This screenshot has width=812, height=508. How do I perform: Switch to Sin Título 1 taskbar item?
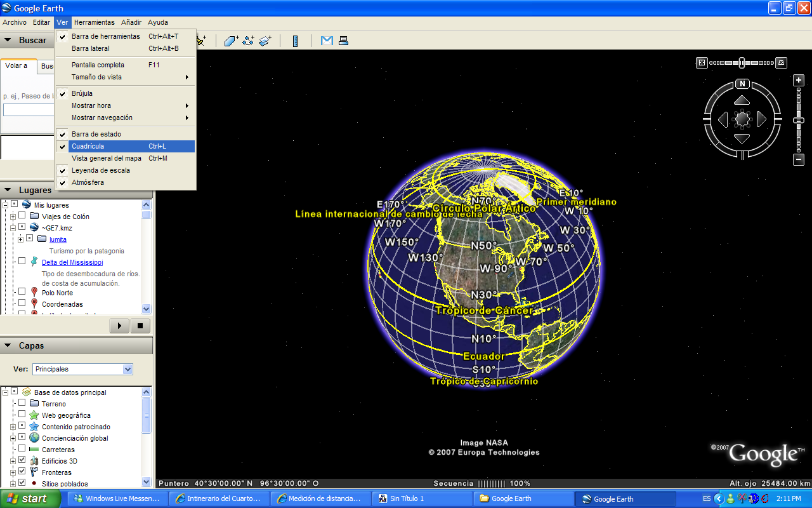(x=422, y=498)
